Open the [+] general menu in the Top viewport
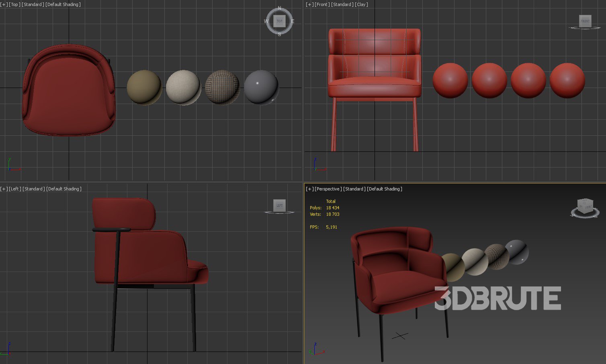 point(4,4)
